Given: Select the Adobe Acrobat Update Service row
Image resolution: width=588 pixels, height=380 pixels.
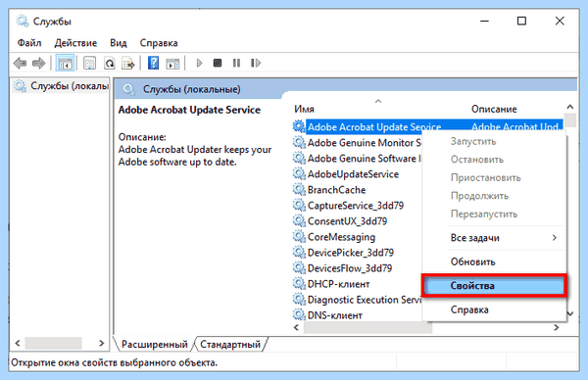Looking at the screenshot, I should (x=427, y=127).
